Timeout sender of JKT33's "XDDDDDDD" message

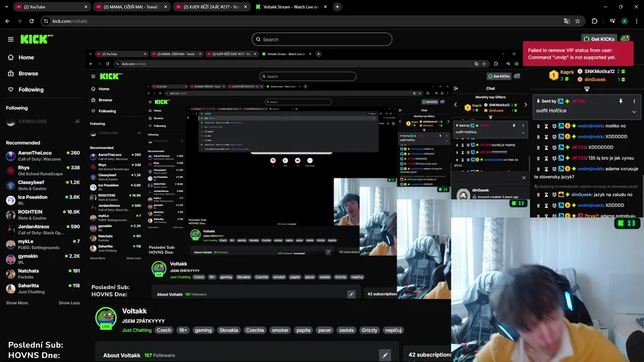[x=546, y=147]
